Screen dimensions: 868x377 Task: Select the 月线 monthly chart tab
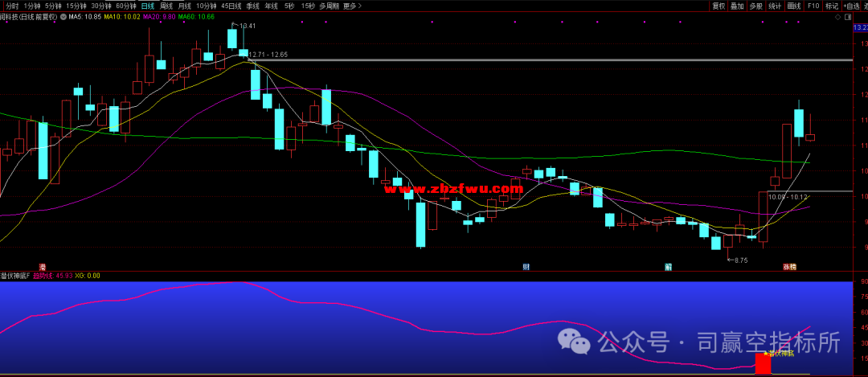[184, 6]
